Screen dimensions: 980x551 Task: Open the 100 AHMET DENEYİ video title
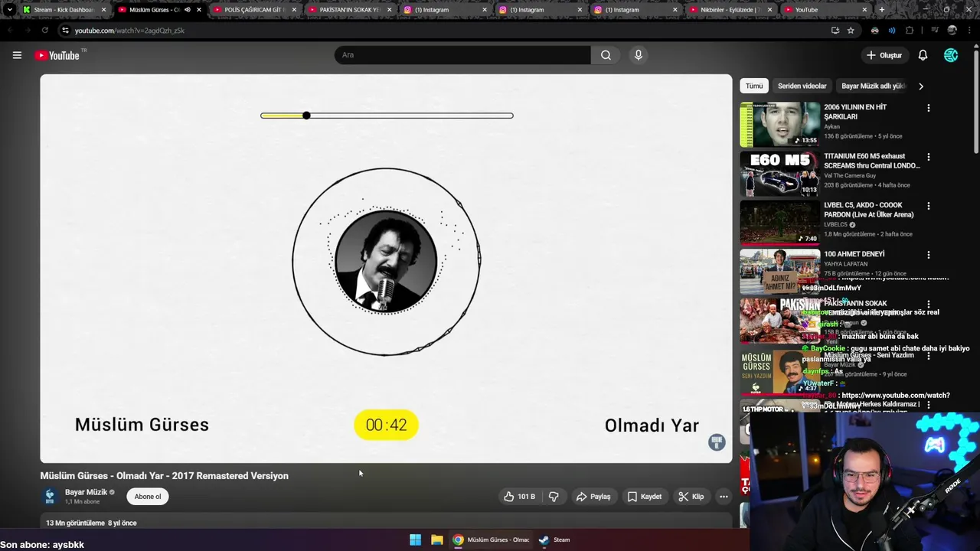854,254
